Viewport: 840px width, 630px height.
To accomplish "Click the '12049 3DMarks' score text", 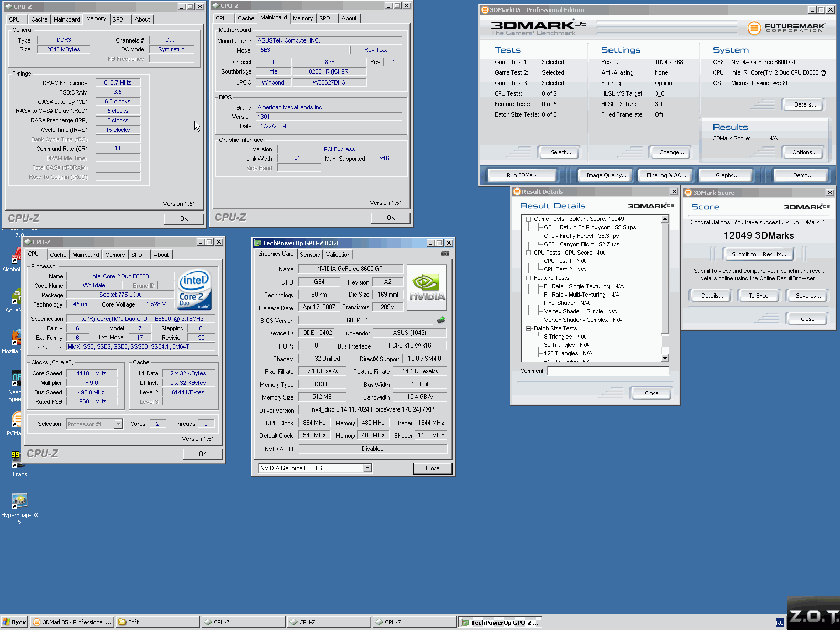I will coord(759,236).
